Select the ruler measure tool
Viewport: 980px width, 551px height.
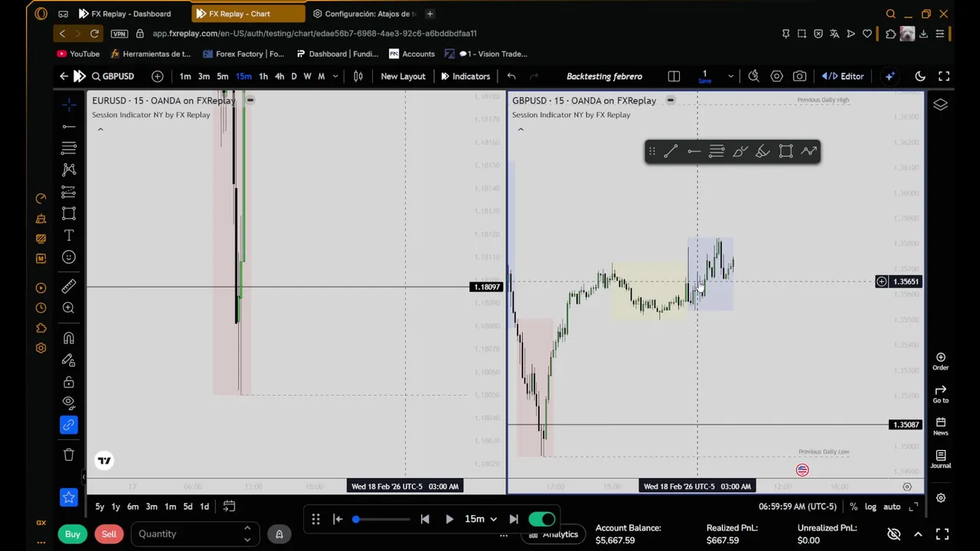[69, 286]
